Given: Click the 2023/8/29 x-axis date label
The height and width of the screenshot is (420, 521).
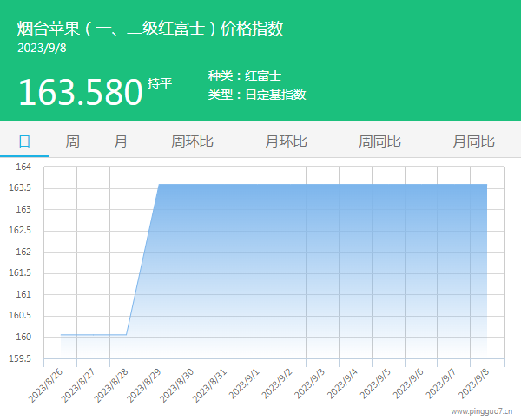Looking at the screenshot, I should coord(143,384).
